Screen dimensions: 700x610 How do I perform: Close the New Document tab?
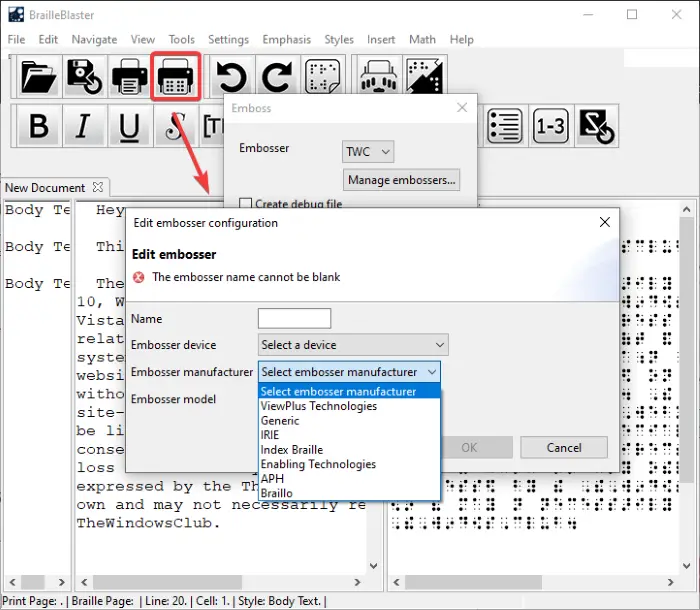pos(98,187)
